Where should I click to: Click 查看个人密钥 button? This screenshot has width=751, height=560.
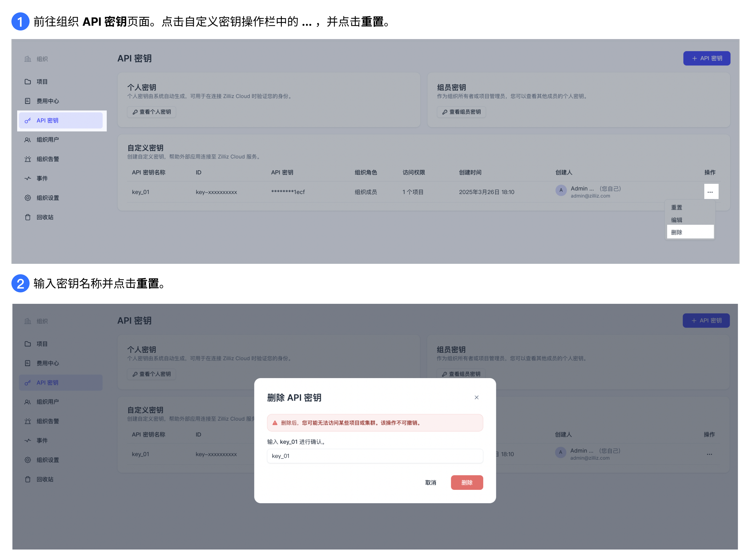pyautogui.click(x=151, y=112)
